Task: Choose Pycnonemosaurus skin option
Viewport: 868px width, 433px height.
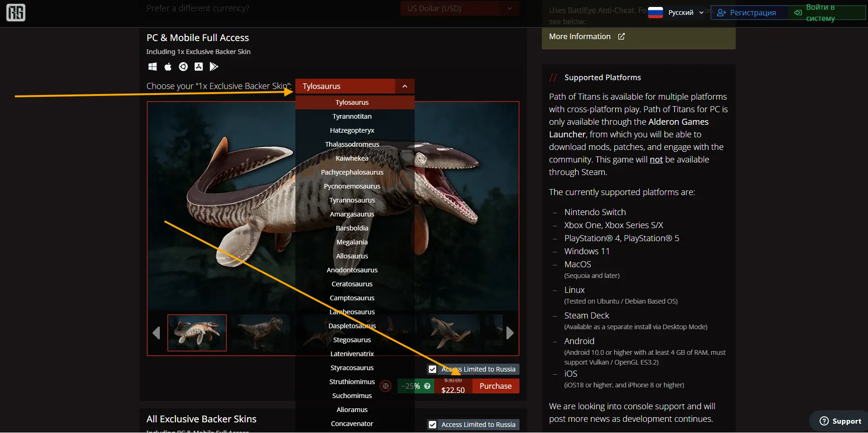Action: point(355,186)
